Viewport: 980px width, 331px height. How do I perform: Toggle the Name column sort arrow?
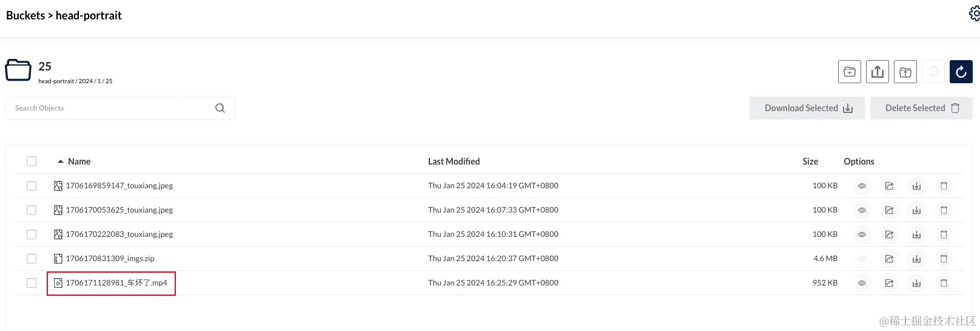(61, 162)
